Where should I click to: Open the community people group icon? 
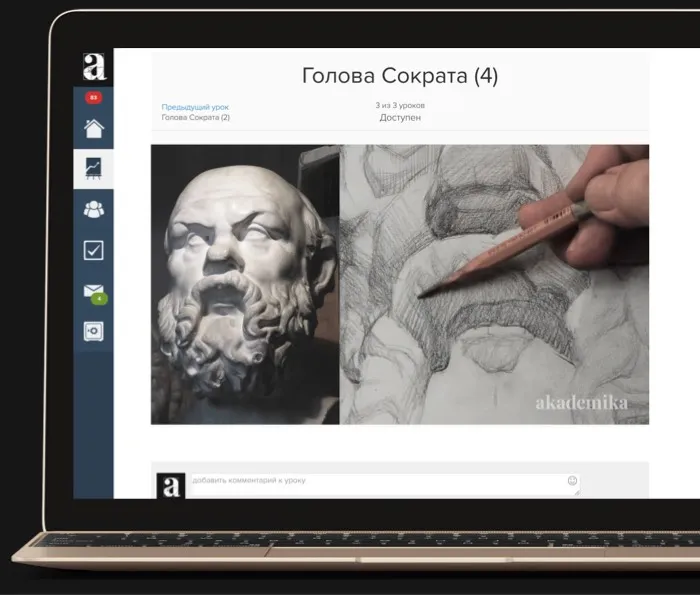point(93,209)
